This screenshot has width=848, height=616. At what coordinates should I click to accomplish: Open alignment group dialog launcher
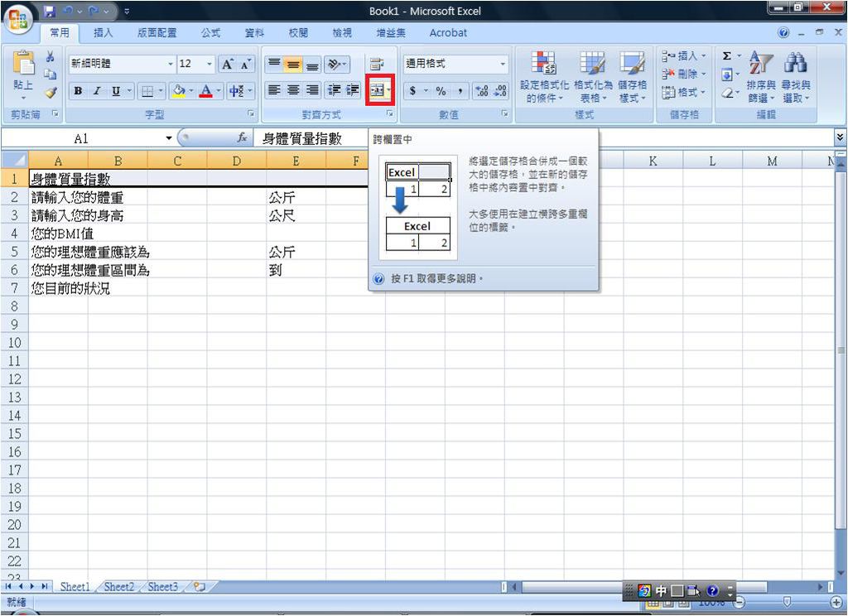(x=389, y=113)
